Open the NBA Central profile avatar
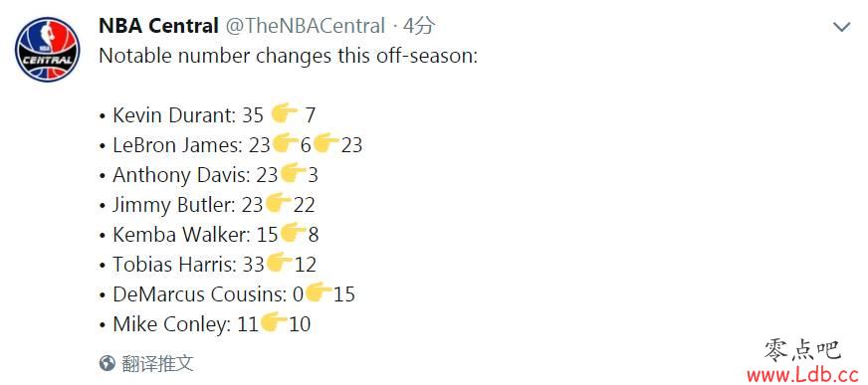868x385 pixels. 47,50
